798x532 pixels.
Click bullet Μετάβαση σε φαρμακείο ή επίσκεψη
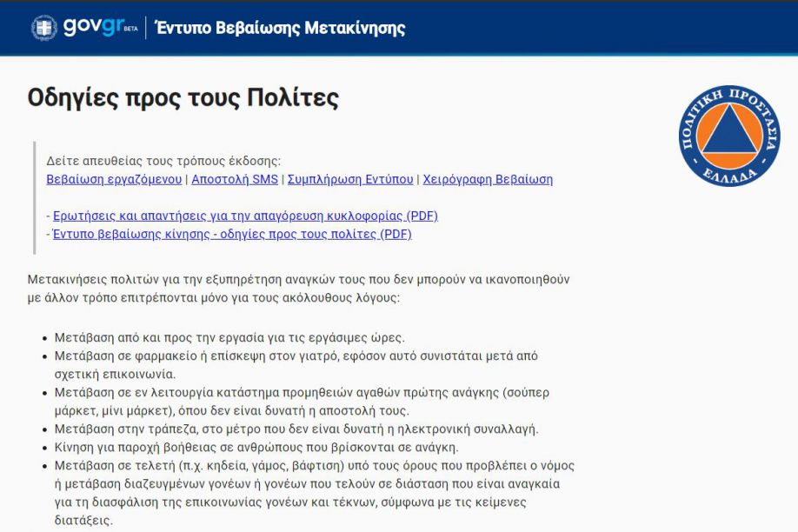pos(296,365)
